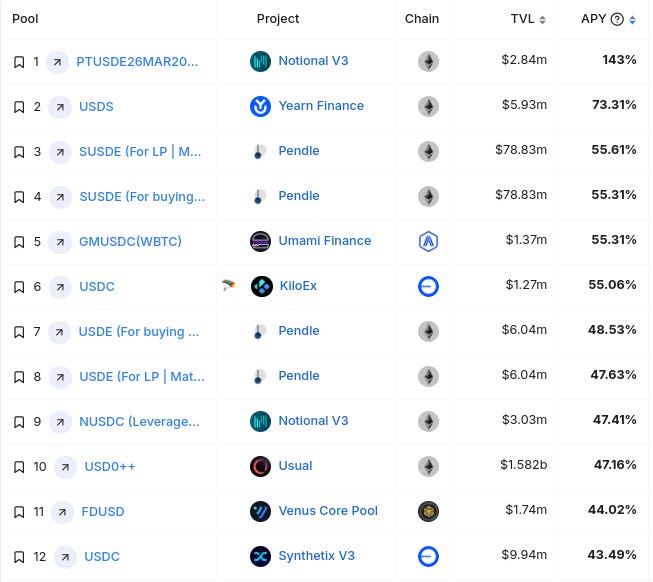Click the Pool column header
This screenshot has width=653, height=582.
coord(25,19)
